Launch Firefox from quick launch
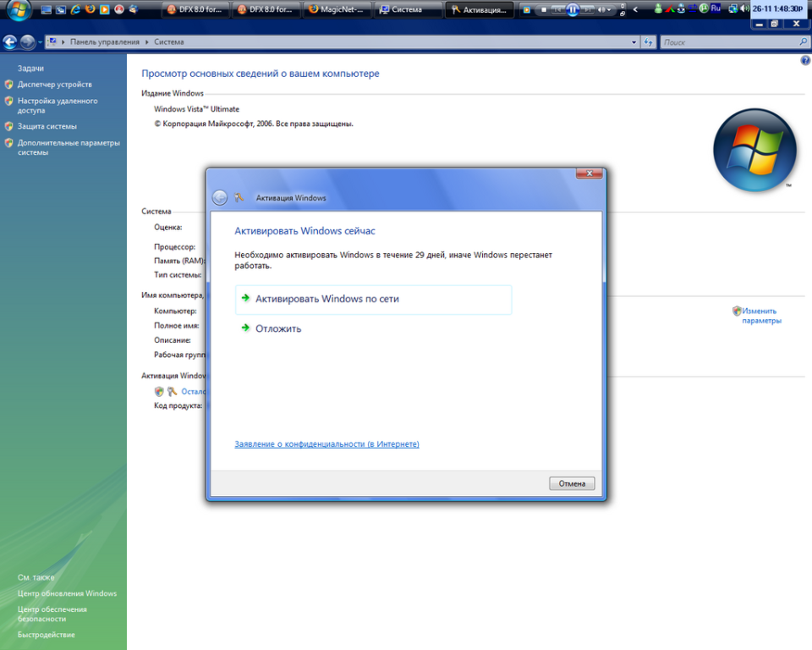Screen dimensions: 812x650 (91, 9)
